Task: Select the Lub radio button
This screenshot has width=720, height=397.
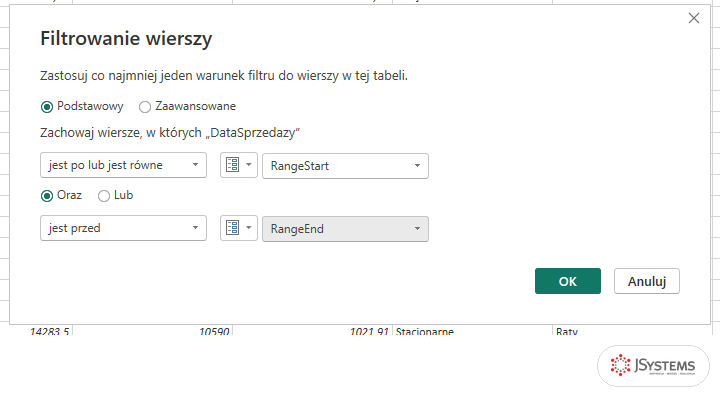Action: coord(104,196)
